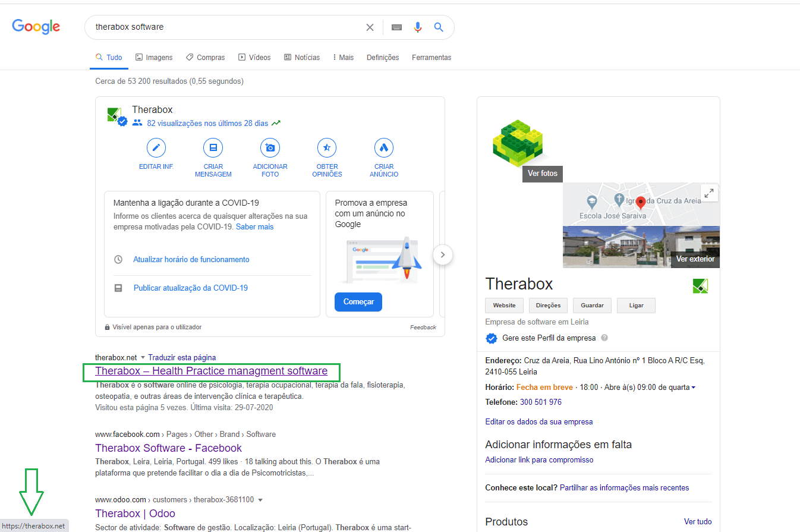The height and width of the screenshot is (532, 800).
Task: Open the Mais menu
Action: pos(344,58)
